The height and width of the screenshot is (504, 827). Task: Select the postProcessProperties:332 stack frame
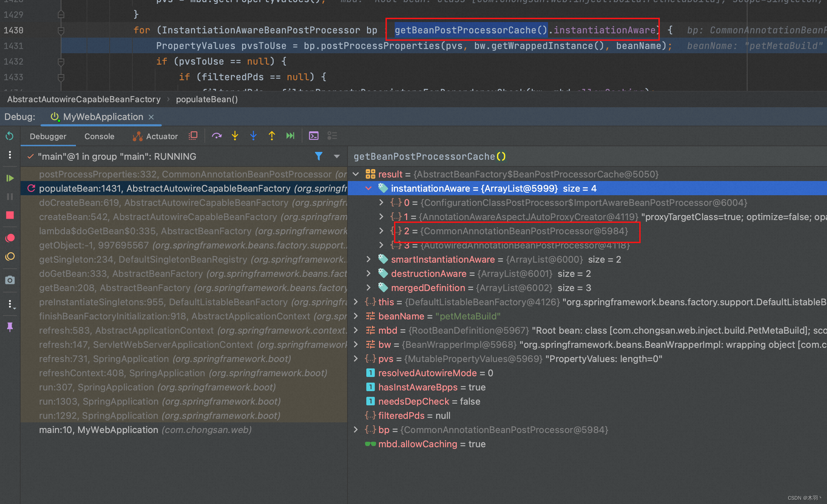(184, 174)
